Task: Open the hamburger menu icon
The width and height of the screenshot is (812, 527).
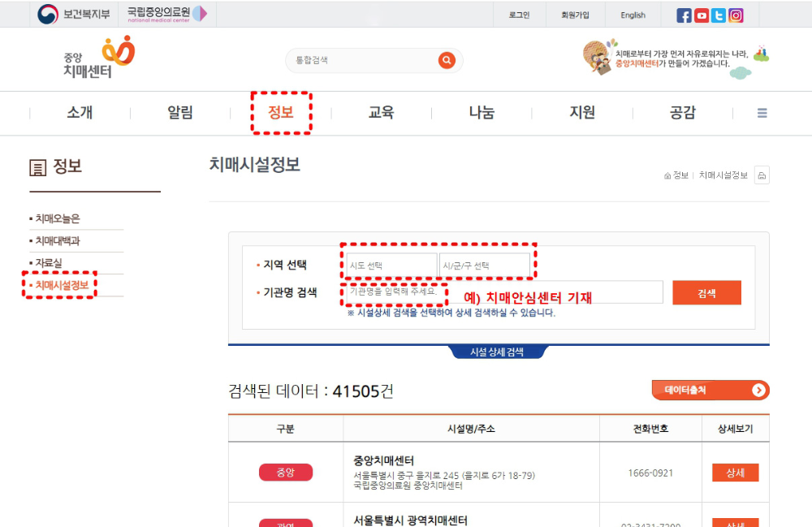Action: point(762,113)
